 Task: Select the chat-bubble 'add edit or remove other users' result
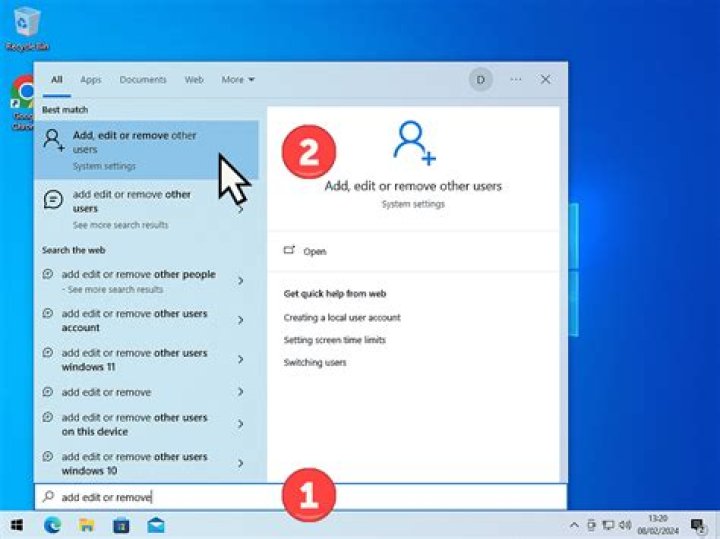pos(146,209)
